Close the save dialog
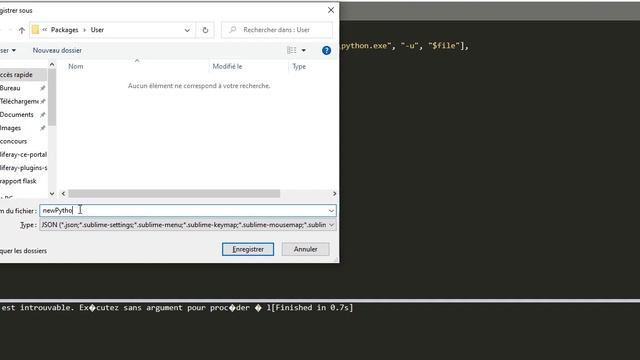This screenshot has height=360, width=640. (x=331, y=10)
